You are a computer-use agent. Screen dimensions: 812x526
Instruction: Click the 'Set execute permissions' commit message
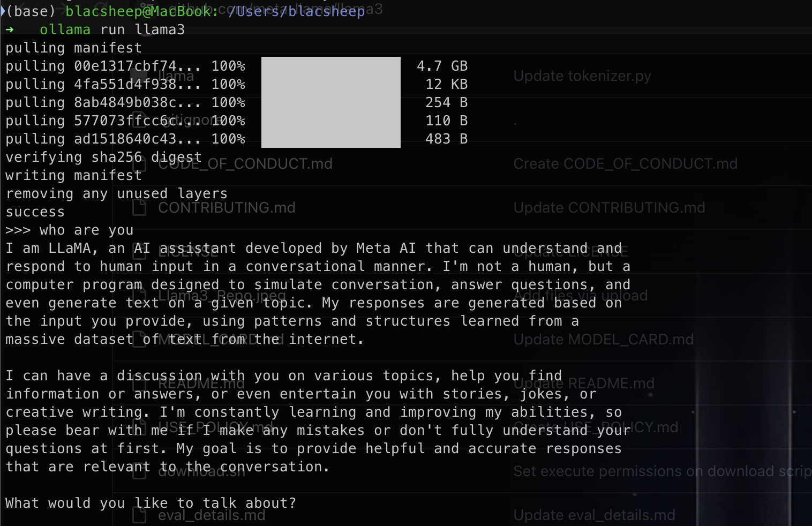[662, 471]
